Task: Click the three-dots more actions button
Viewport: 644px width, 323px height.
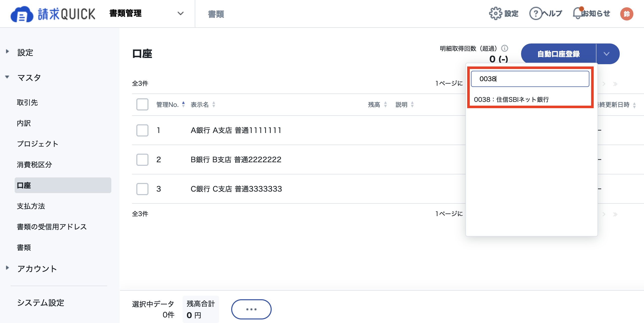Action: pyautogui.click(x=251, y=309)
